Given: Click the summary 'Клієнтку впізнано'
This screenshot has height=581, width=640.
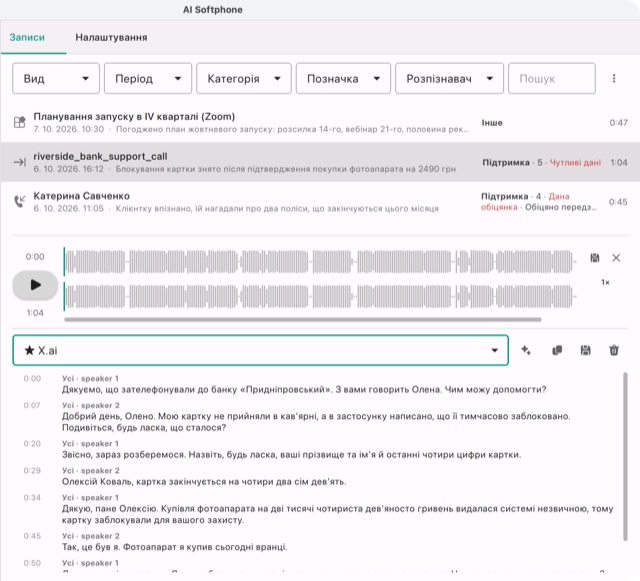Looking at the screenshot, I should pos(277,209).
